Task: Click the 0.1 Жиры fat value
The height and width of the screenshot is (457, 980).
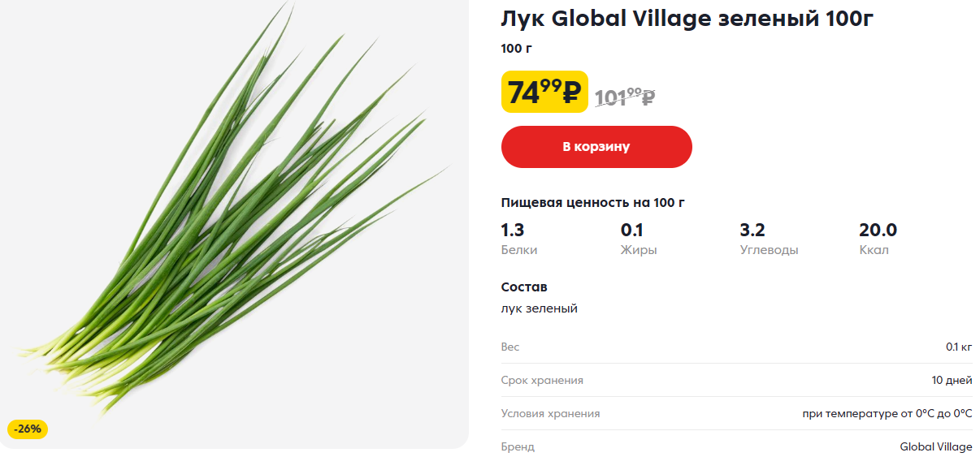Action: coord(639,239)
